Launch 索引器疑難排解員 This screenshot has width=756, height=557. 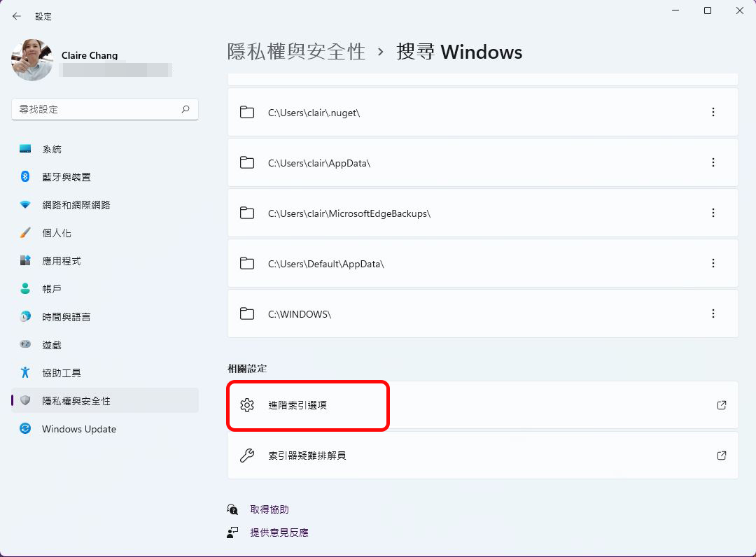pos(482,456)
